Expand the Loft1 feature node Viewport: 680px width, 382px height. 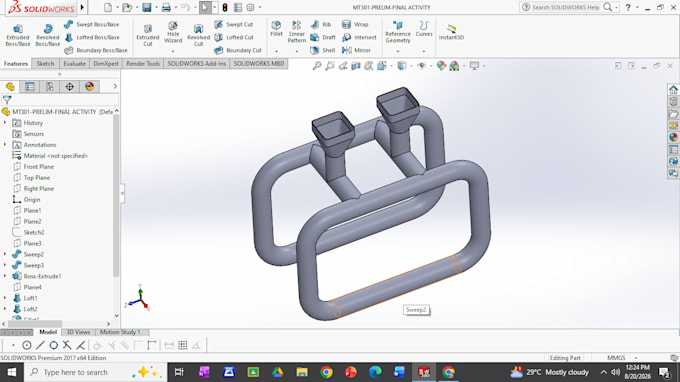pos(5,298)
